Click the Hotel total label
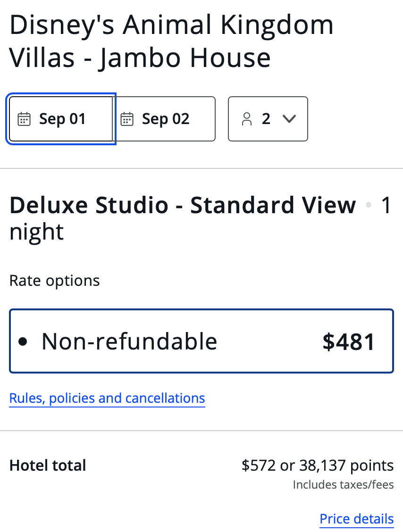 (48, 465)
